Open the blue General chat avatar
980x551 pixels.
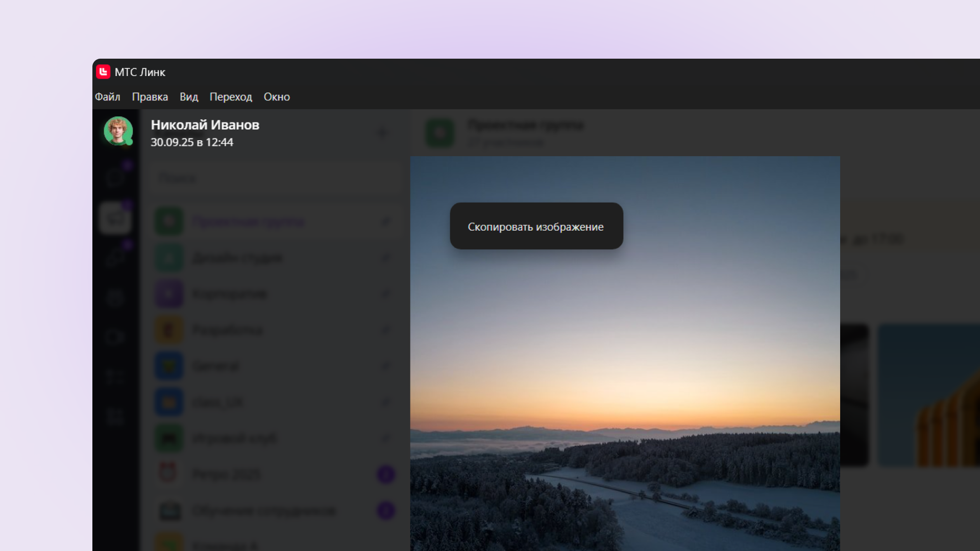(169, 366)
